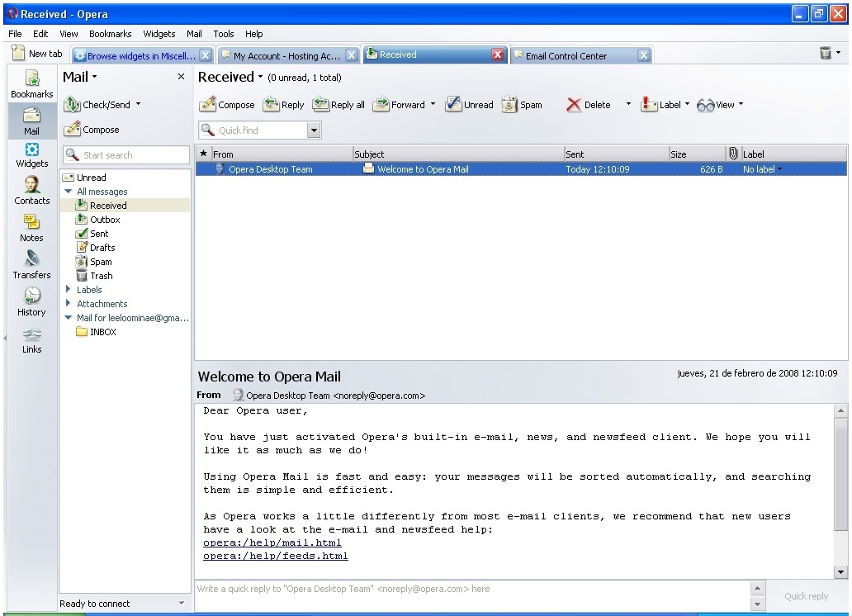Switch to the Email Control Center tab
The height and width of the screenshot is (616, 852).
(x=570, y=54)
